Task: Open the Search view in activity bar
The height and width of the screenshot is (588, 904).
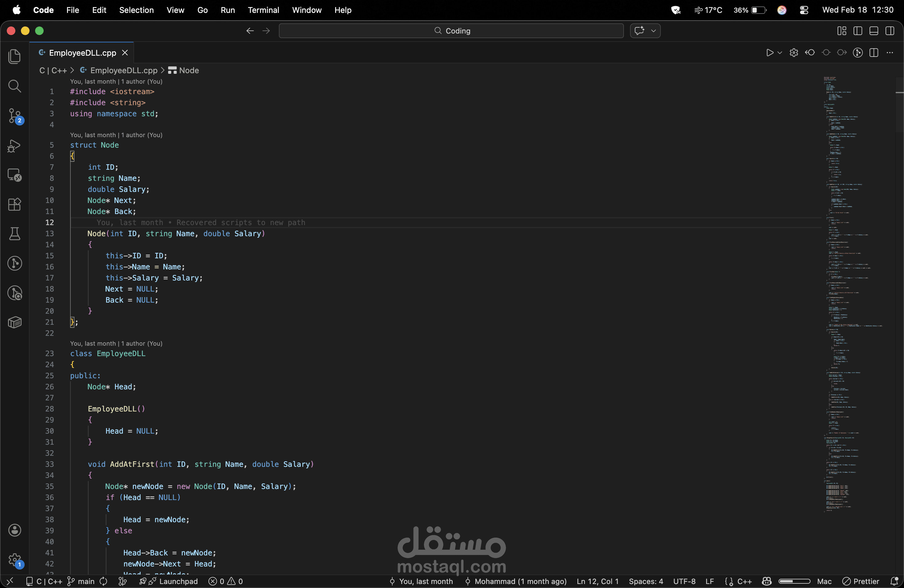Action: pos(14,86)
